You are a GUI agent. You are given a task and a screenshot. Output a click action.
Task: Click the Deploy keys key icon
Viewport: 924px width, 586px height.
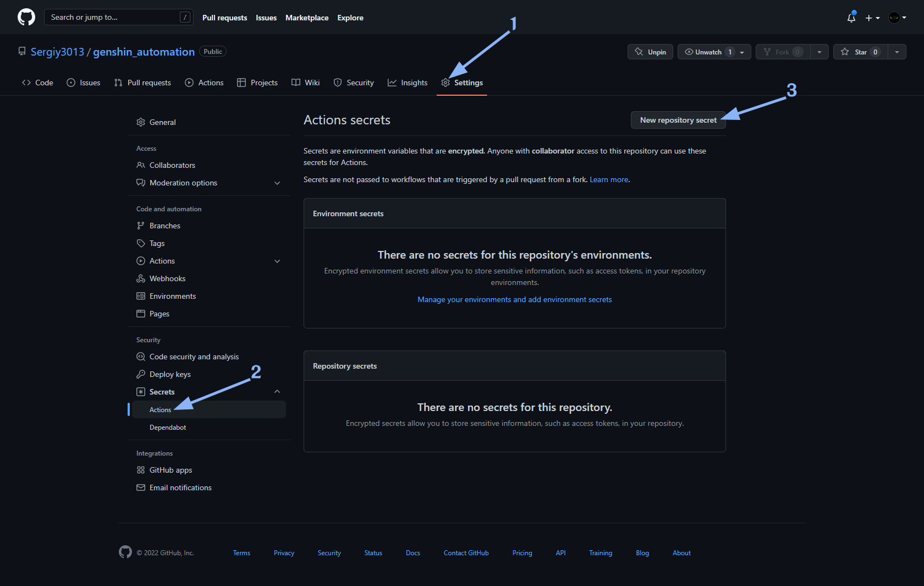(x=141, y=374)
